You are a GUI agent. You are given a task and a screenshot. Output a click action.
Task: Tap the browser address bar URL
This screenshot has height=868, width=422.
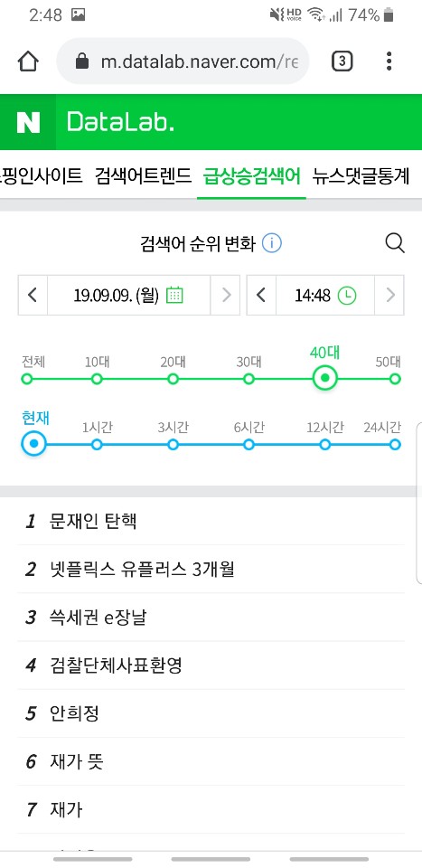coord(199,61)
